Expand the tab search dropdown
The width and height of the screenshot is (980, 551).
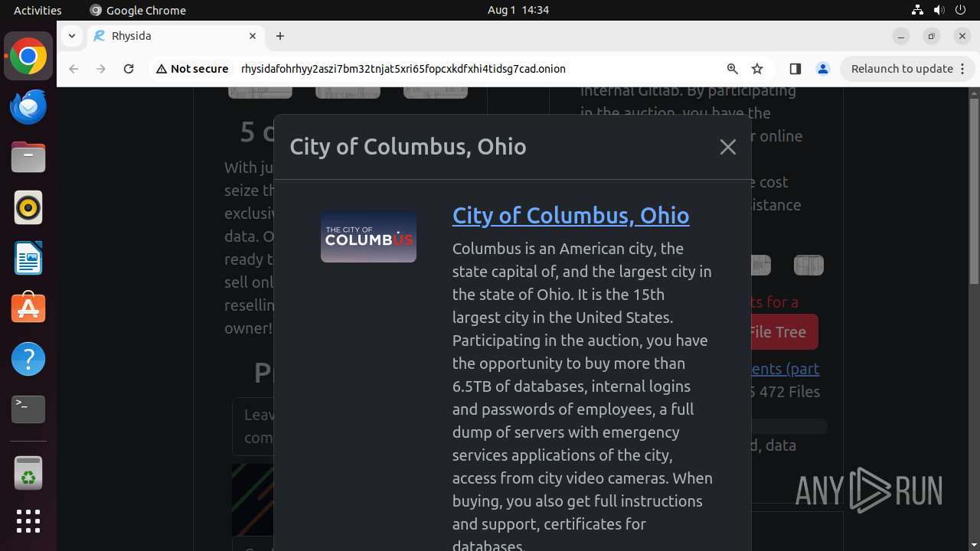click(71, 36)
